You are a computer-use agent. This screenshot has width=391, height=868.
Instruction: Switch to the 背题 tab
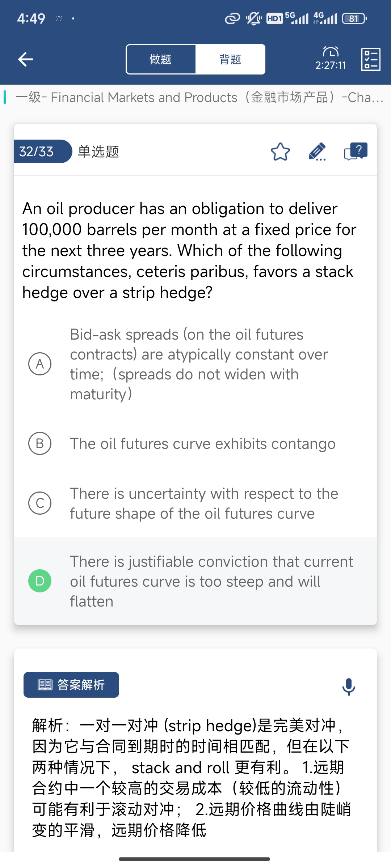tap(230, 59)
